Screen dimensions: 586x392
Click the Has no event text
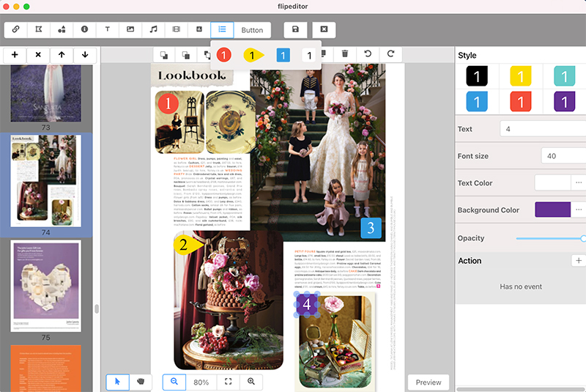(521, 286)
